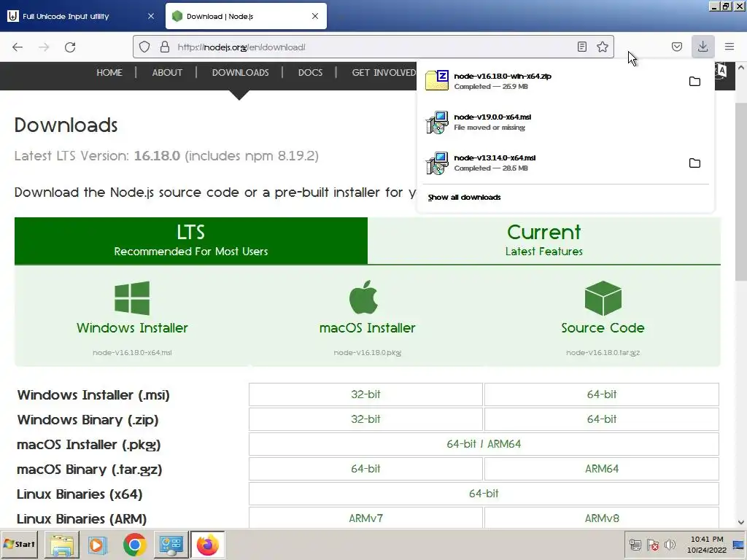
Task: Click the macOS Installer text link
Action: point(368,328)
